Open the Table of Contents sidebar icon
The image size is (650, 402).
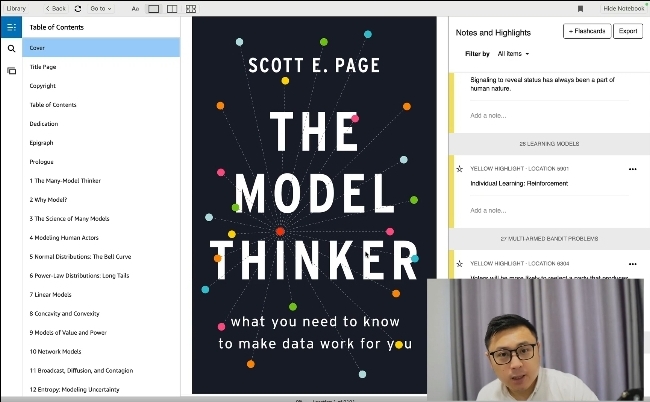pyautogui.click(x=11, y=27)
